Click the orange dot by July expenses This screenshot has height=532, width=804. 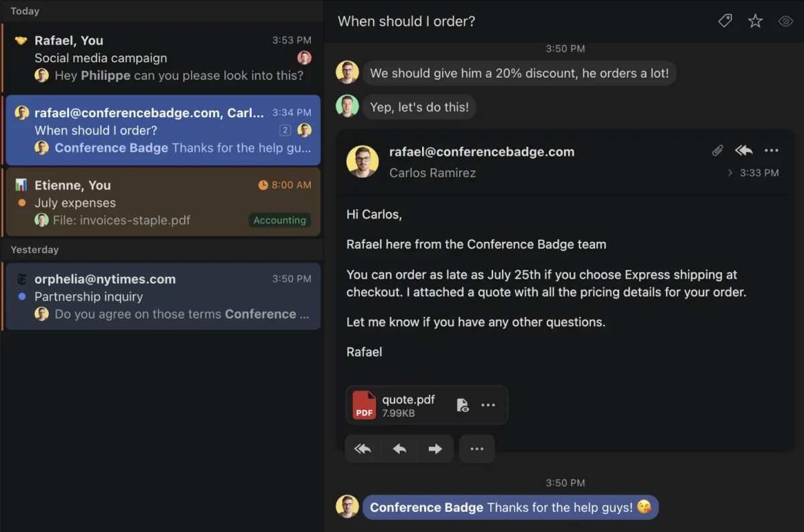pyautogui.click(x=22, y=203)
